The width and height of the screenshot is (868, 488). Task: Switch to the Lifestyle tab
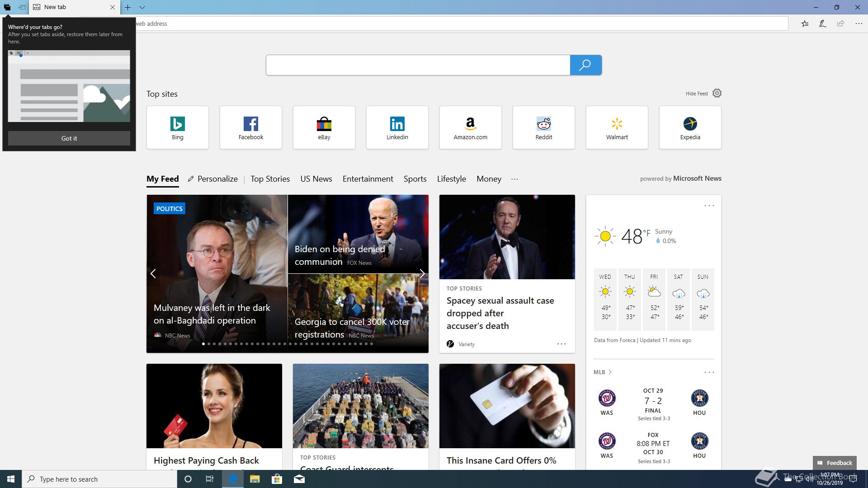point(451,179)
